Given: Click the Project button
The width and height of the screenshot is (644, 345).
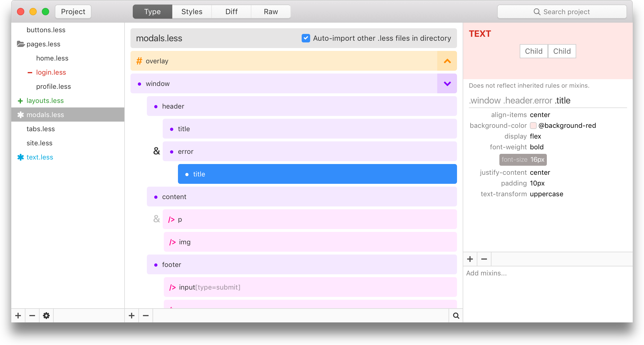Looking at the screenshot, I should (x=73, y=12).
